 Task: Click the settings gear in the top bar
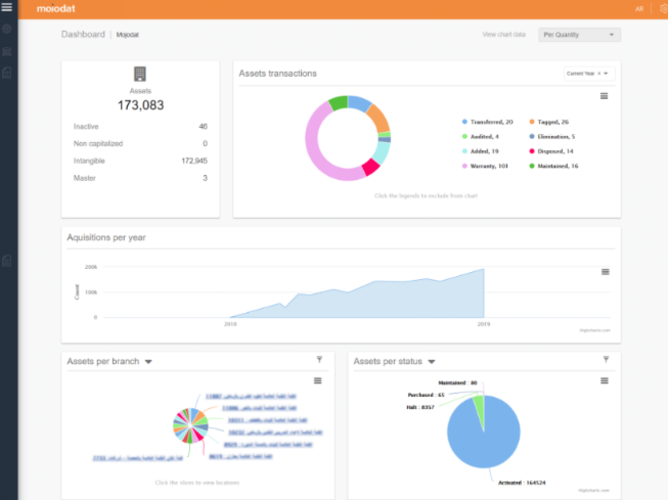click(x=661, y=9)
